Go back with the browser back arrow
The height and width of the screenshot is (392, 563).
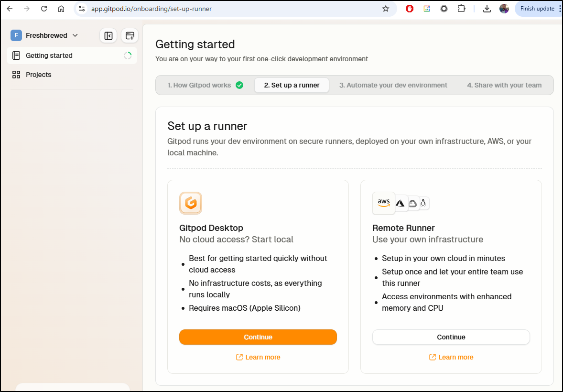click(10, 9)
